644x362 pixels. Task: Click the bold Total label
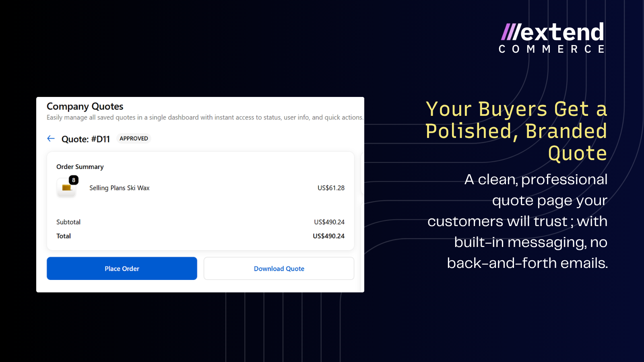(x=64, y=236)
